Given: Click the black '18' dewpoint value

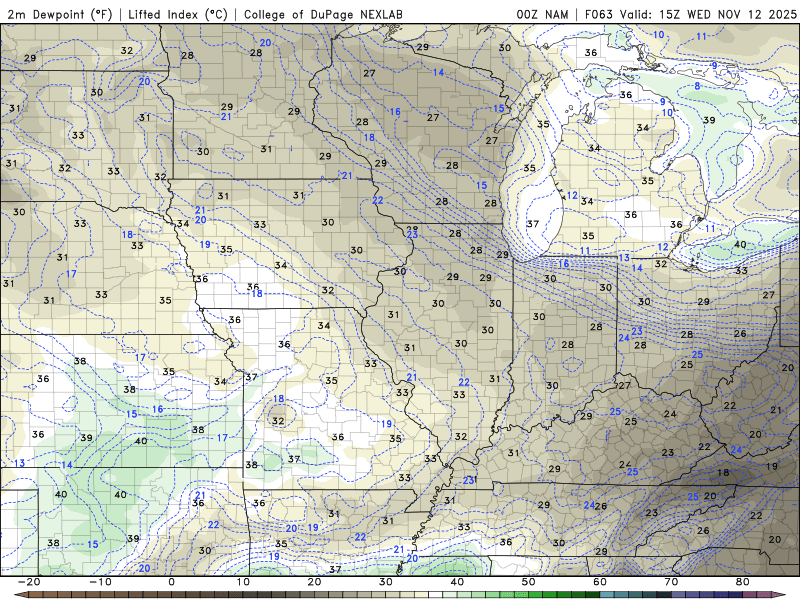Looking at the screenshot, I should tap(723, 472).
